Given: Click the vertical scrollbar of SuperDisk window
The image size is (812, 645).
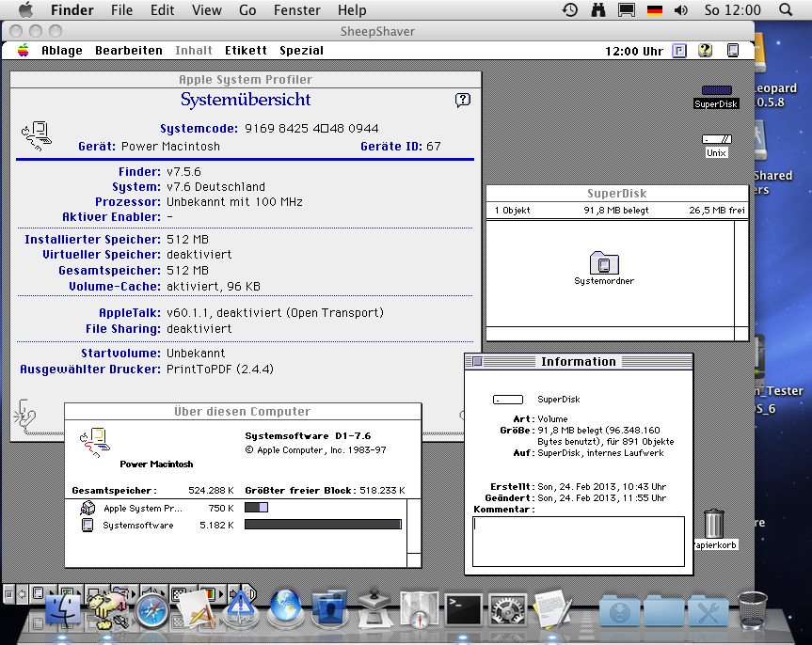Looking at the screenshot, I should (x=741, y=274).
